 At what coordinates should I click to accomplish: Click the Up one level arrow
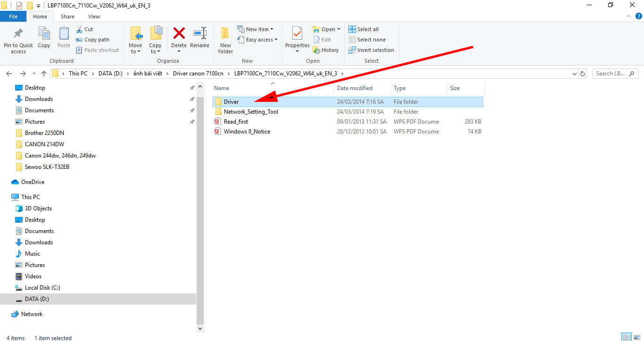click(44, 74)
